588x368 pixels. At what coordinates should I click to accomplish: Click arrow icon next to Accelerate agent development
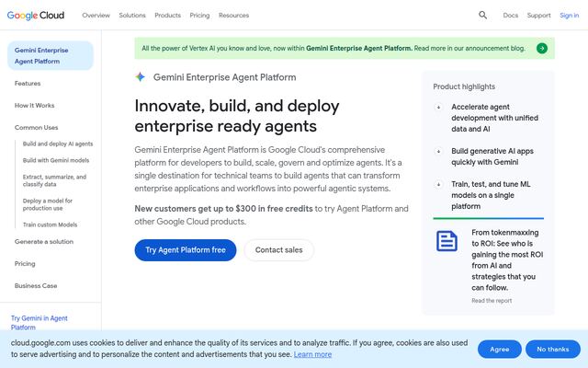(x=438, y=107)
